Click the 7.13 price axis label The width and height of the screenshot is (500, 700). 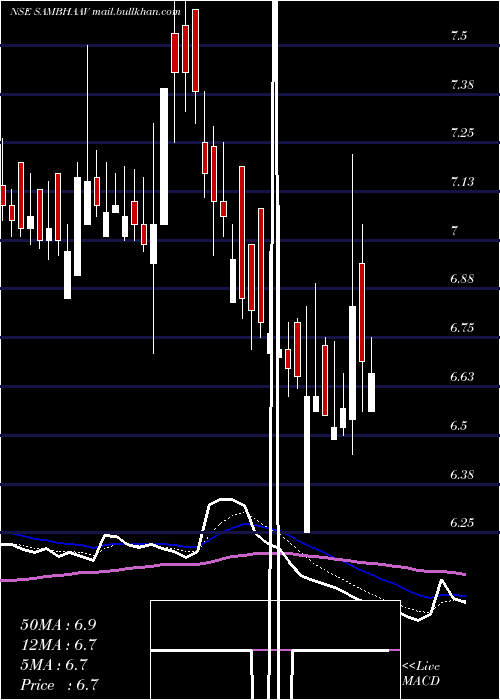tap(462, 182)
